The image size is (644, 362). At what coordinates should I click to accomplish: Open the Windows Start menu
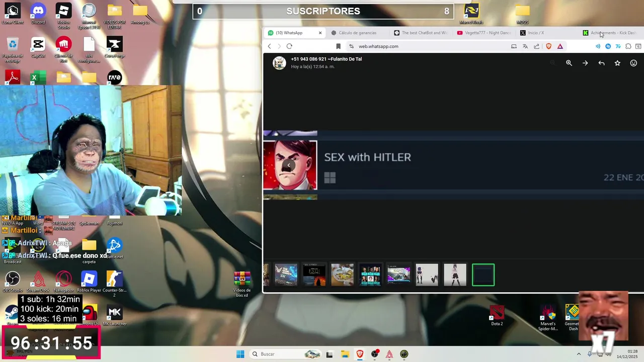(x=240, y=354)
